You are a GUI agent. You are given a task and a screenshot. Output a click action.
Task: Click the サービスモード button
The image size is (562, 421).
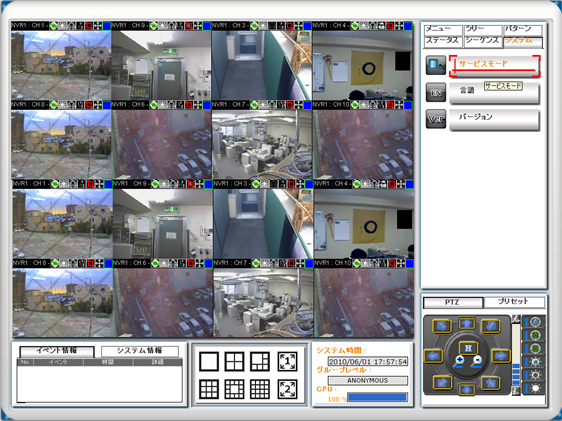tap(494, 66)
